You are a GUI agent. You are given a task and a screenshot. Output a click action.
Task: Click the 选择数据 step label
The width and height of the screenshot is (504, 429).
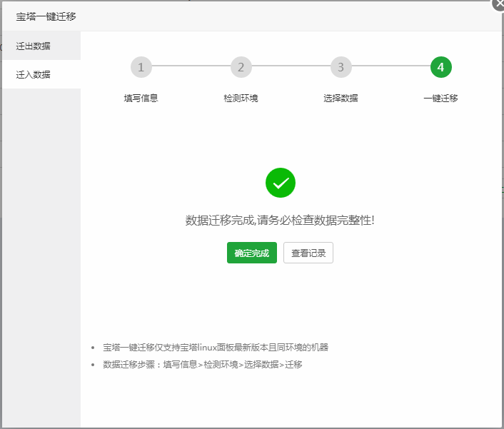[341, 98]
